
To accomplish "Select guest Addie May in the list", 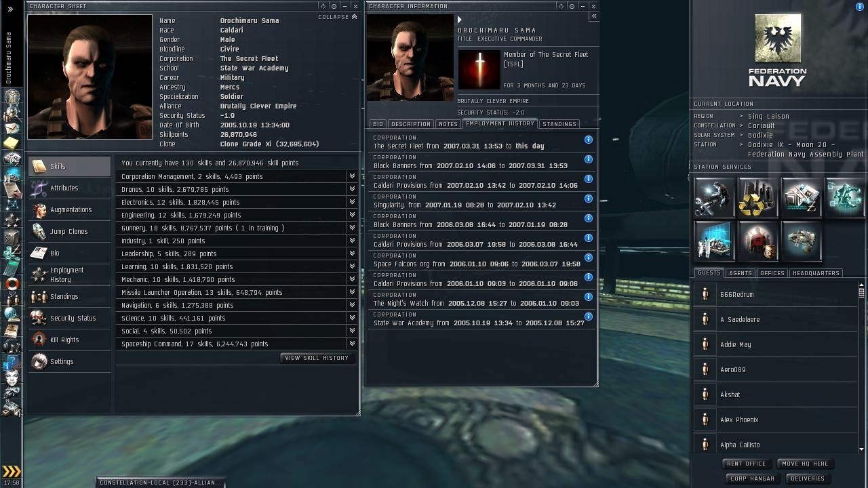I will pyautogui.click(x=776, y=345).
